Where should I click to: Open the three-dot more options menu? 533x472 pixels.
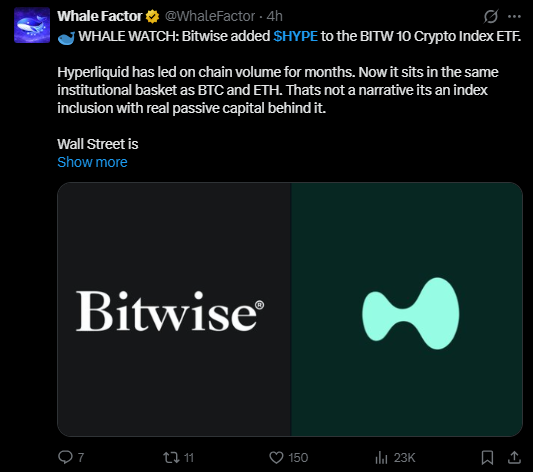pos(514,16)
